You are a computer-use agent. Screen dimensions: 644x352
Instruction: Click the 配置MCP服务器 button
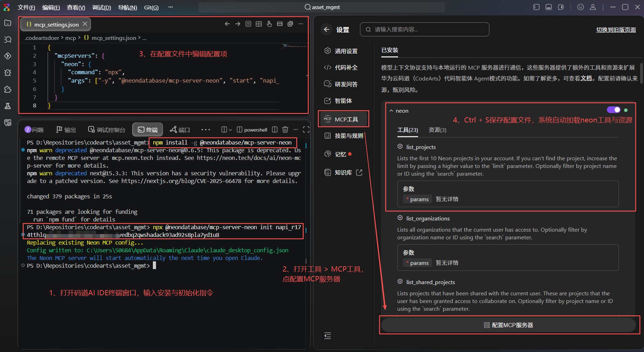[x=509, y=325]
